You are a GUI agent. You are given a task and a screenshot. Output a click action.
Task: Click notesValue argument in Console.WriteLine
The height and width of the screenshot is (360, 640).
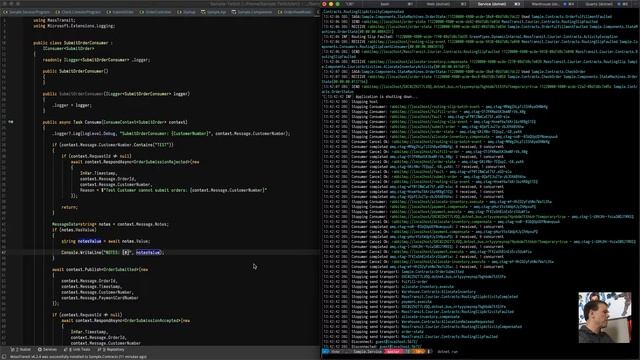click(x=148, y=253)
